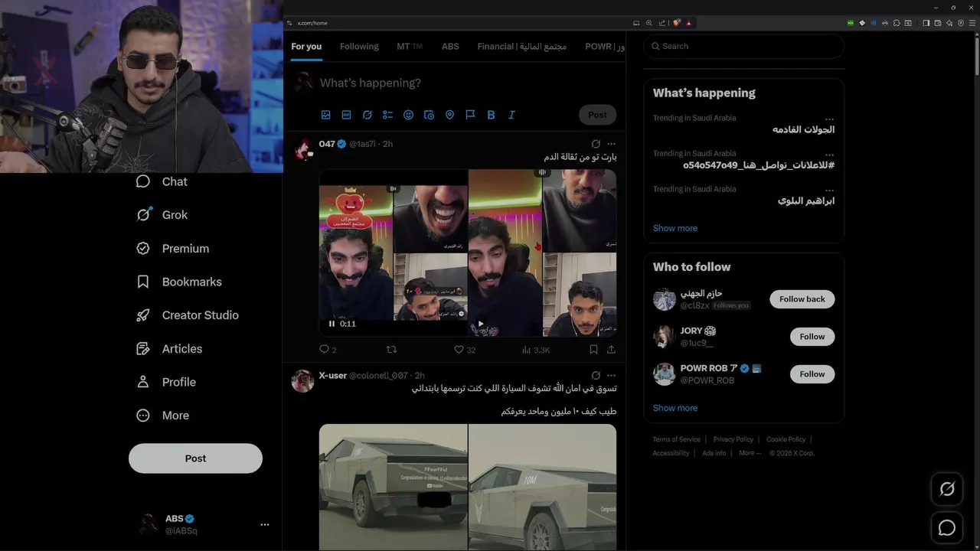Open Grok explain on X-user's post
Screen dimensions: 980x551
click(596, 376)
